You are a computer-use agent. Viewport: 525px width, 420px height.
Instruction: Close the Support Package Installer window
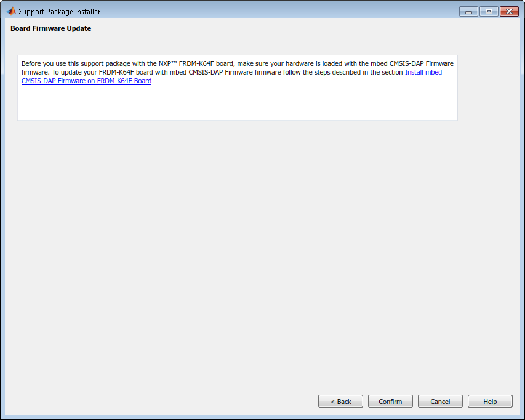[509, 11]
